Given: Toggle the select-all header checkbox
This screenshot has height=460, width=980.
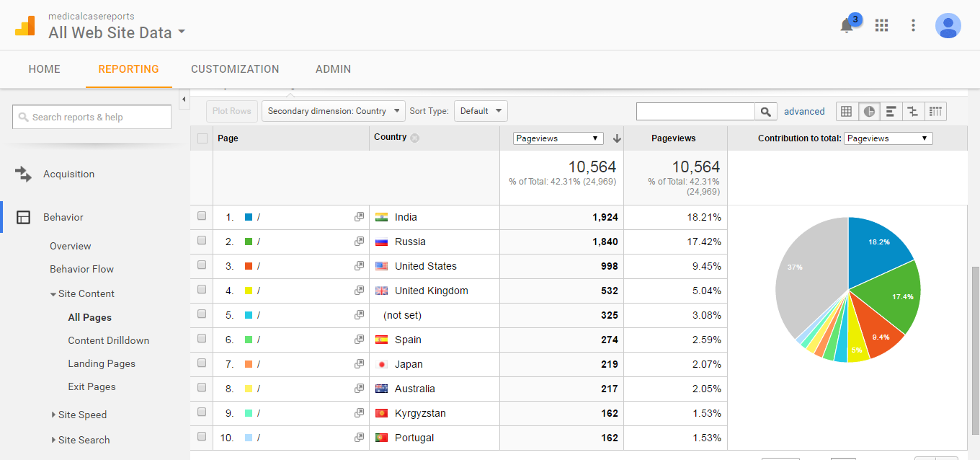Looking at the screenshot, I should (x=202, y=138).
